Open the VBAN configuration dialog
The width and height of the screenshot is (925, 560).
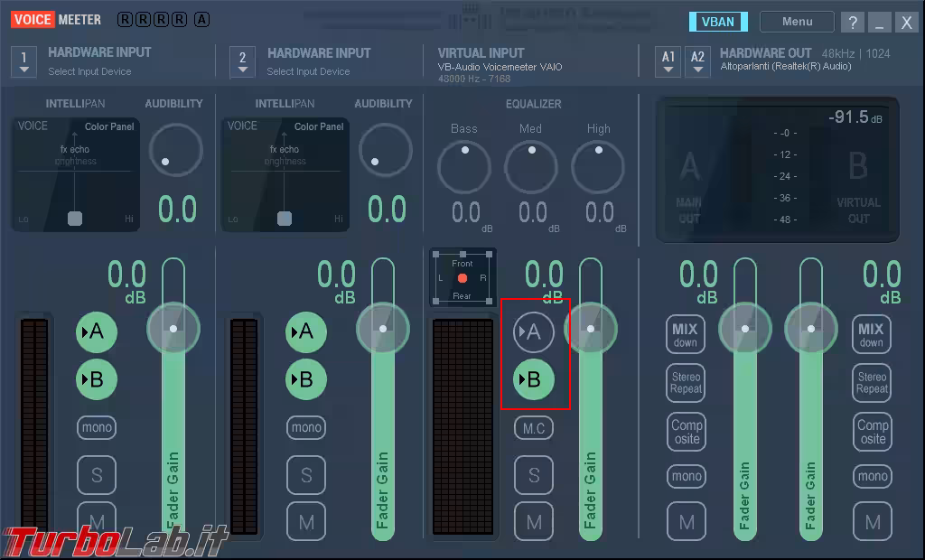point(718,21)
